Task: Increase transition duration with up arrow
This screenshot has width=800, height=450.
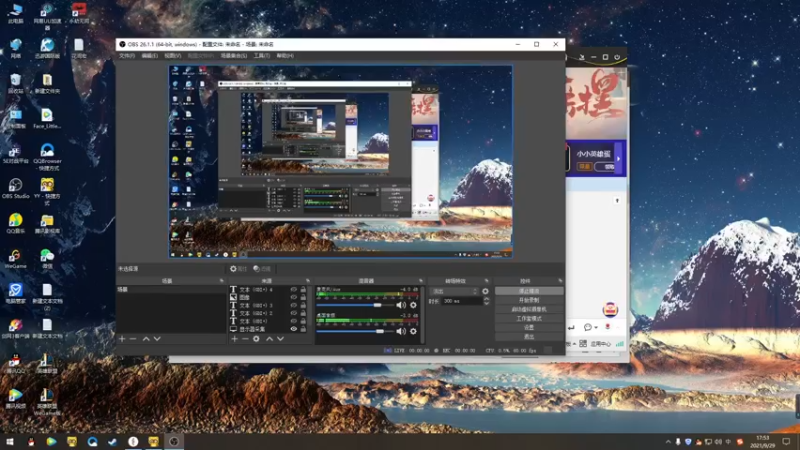Action: pyautogui.click(x=486, y=299)
